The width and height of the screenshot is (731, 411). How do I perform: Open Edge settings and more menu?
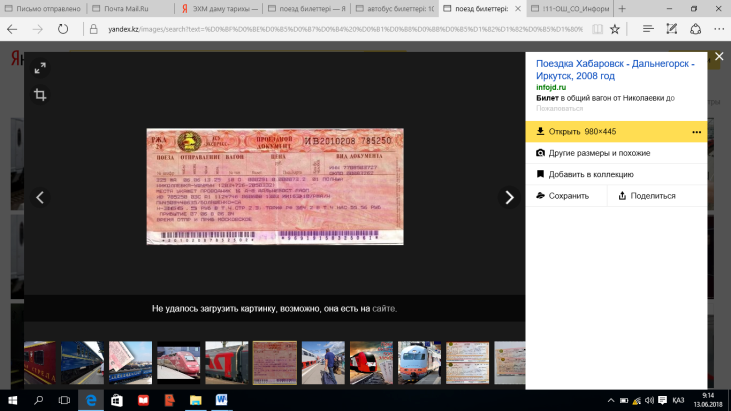click(x=719, y=29)
